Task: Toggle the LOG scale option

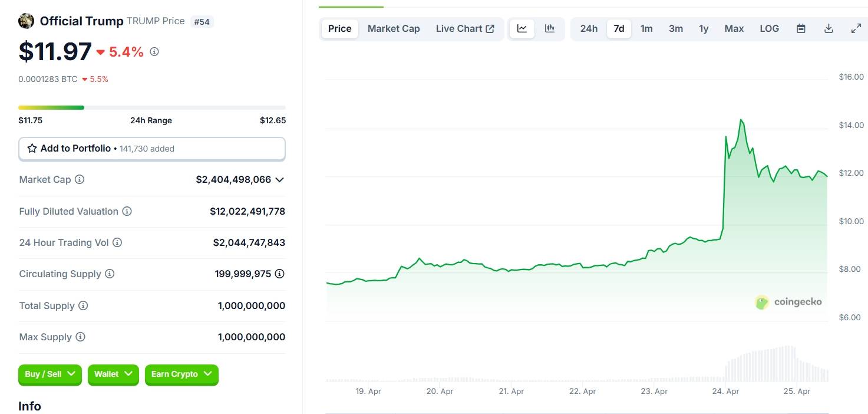Action: point(769,28)
